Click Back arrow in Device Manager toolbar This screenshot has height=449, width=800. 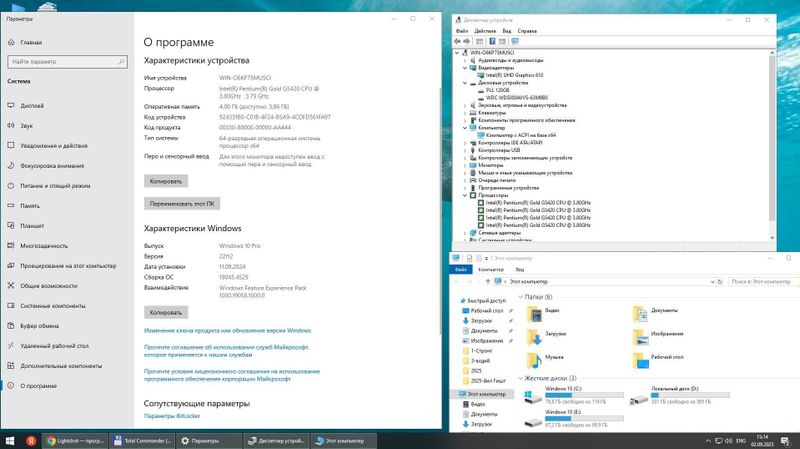(x=458, y=41)
